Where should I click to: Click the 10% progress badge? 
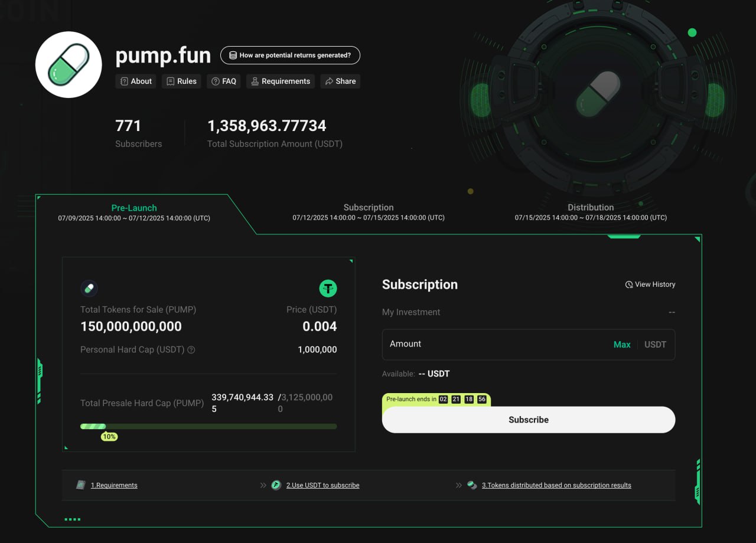coord(109,437)
